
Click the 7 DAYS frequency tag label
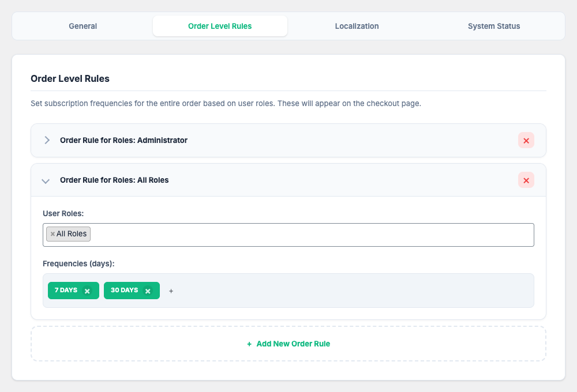click(x=66, y=291)
